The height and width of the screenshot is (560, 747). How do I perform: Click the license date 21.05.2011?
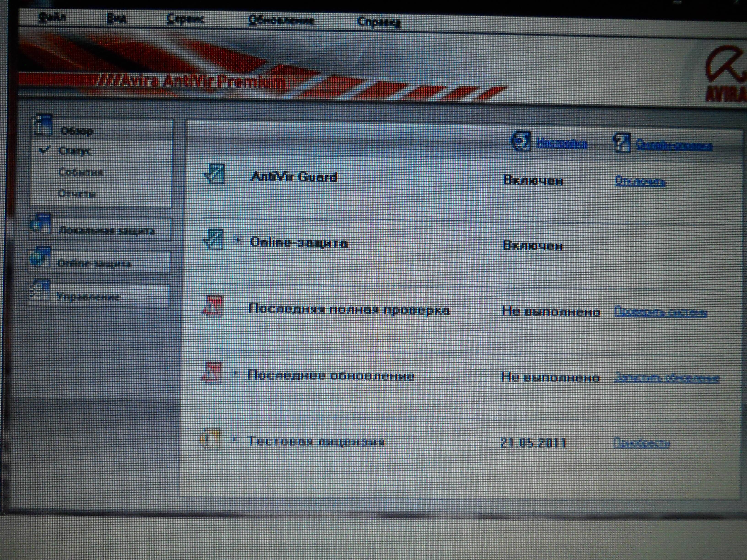tap(533, 442)
